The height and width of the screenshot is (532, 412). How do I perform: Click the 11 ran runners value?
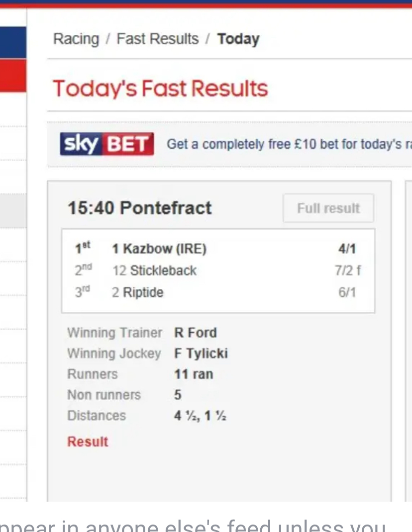pos(193,374)
